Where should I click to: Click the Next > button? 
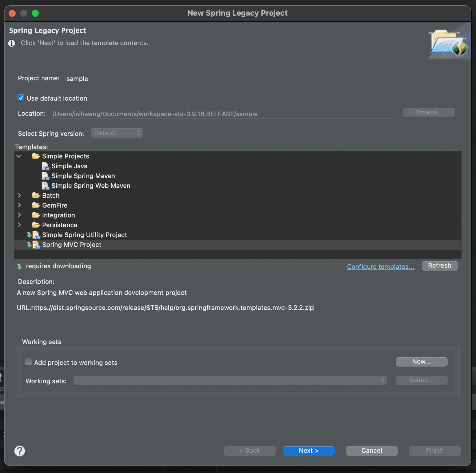[309, 451]
